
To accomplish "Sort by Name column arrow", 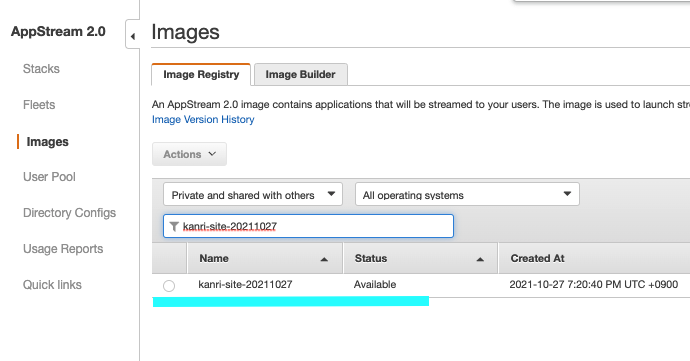I will click(324, 259).
